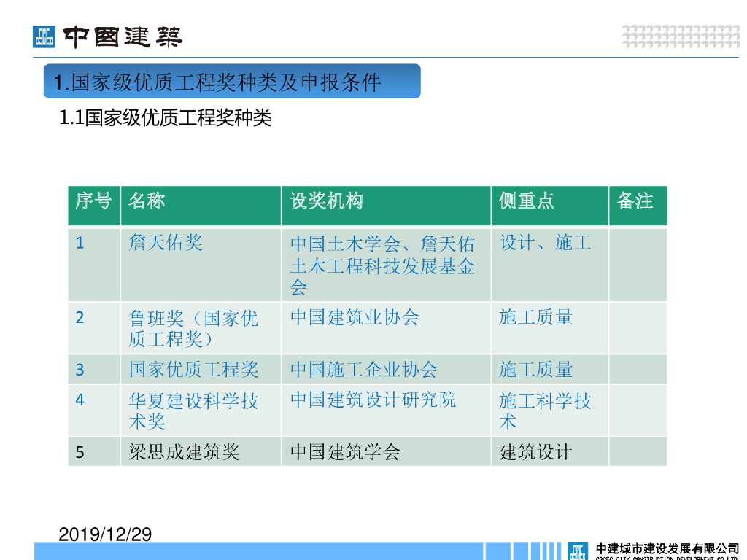Select the heading 1.国家级优质工程奖种类及申报条件
This screenshot has height=560, width=747.
[232, 82]
